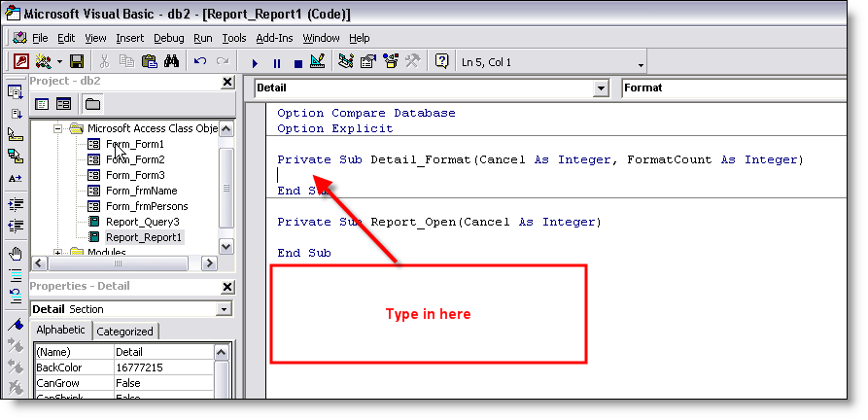868x420 pixels.
Task: Click the List Constants edit toolbar icon
Action: (x=16, y=114)
